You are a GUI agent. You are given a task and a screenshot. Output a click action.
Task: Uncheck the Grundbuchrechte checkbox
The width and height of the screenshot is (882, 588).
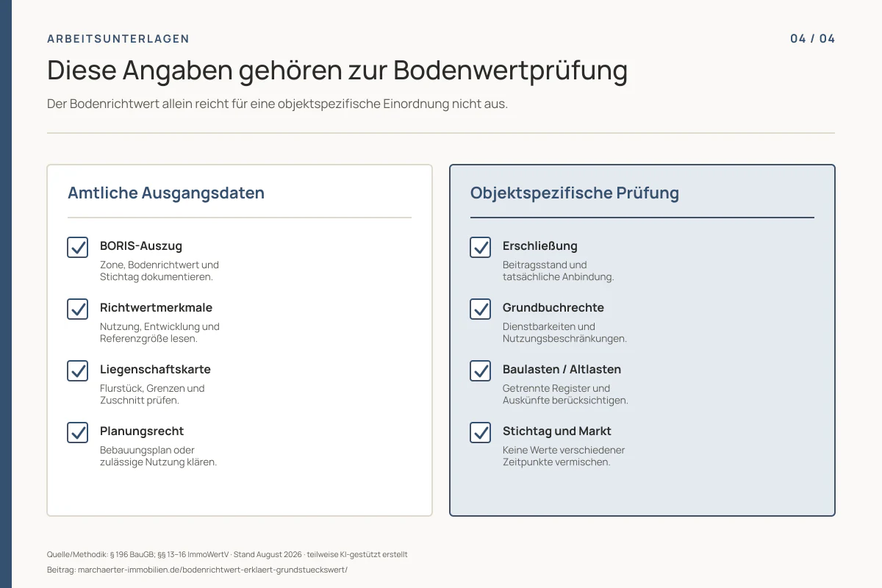[x=481, y=309]
